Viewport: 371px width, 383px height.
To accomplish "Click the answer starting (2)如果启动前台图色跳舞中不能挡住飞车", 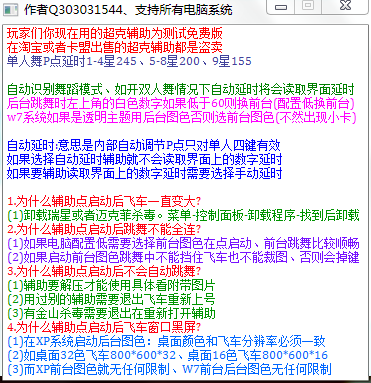I will [183, 258].
